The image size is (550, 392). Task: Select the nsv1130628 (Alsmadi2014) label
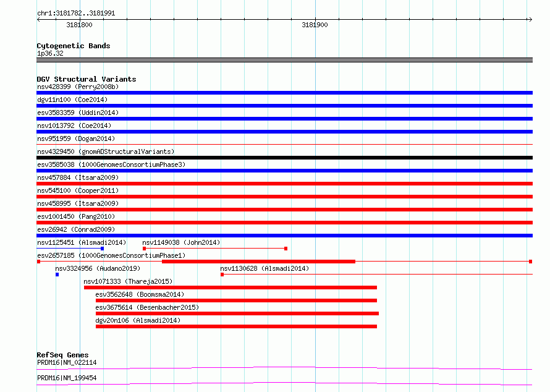click(x=264, y=268)
